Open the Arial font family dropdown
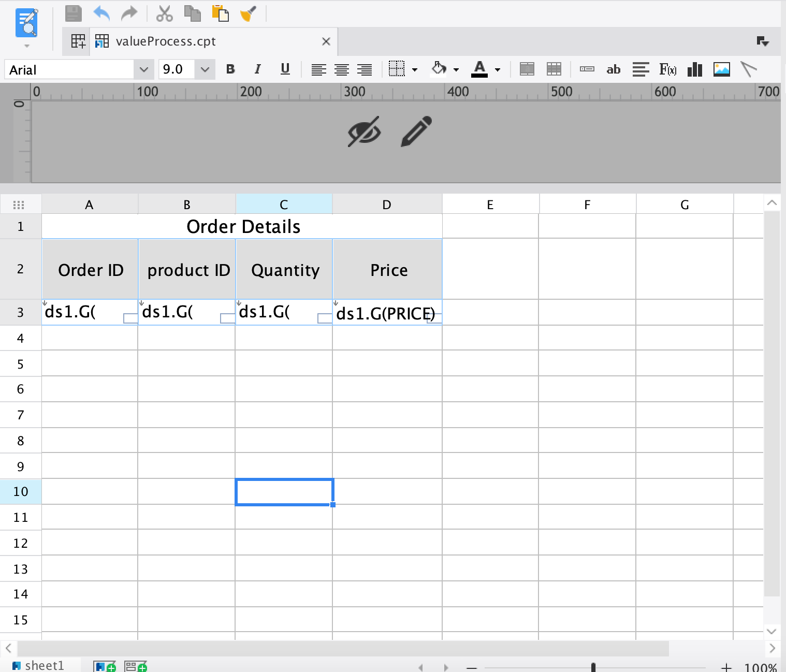This screenshot has height=672, width=786. point(143,69)
